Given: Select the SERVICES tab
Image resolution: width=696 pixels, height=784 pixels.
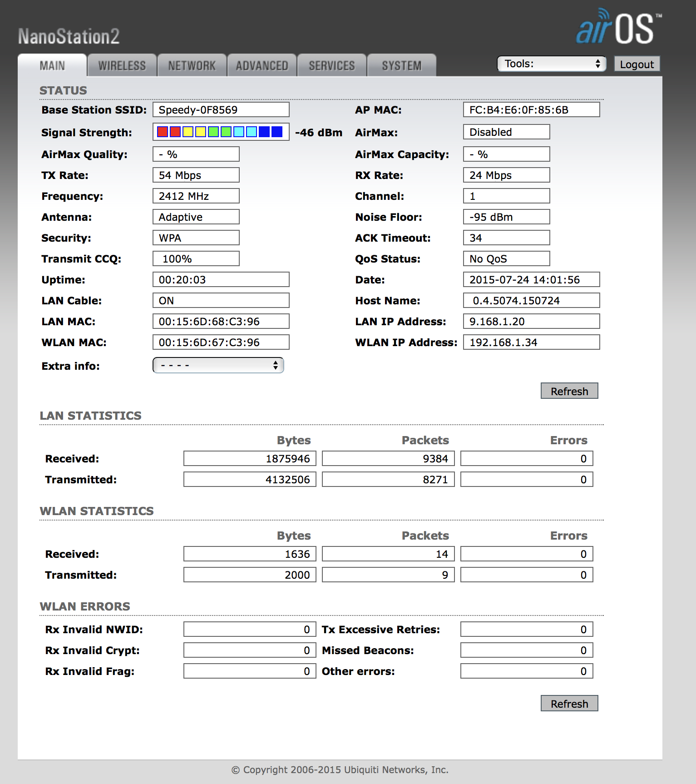Looking at the screenshot, I should [332, 66].
